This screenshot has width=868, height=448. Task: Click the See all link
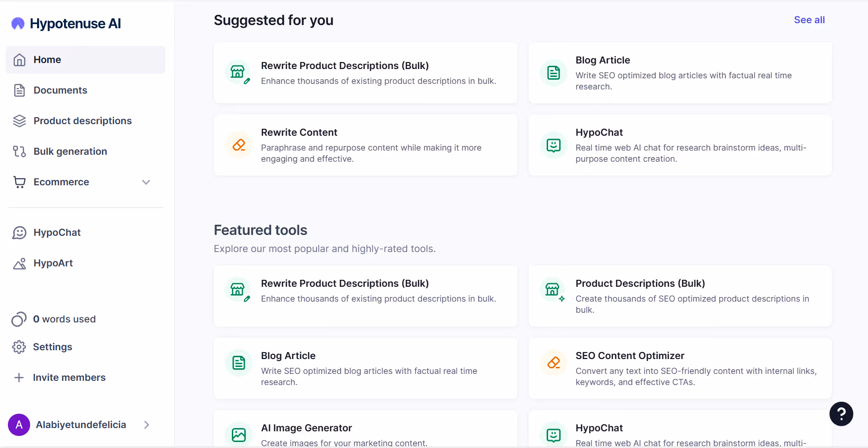(x=809, y=20)
